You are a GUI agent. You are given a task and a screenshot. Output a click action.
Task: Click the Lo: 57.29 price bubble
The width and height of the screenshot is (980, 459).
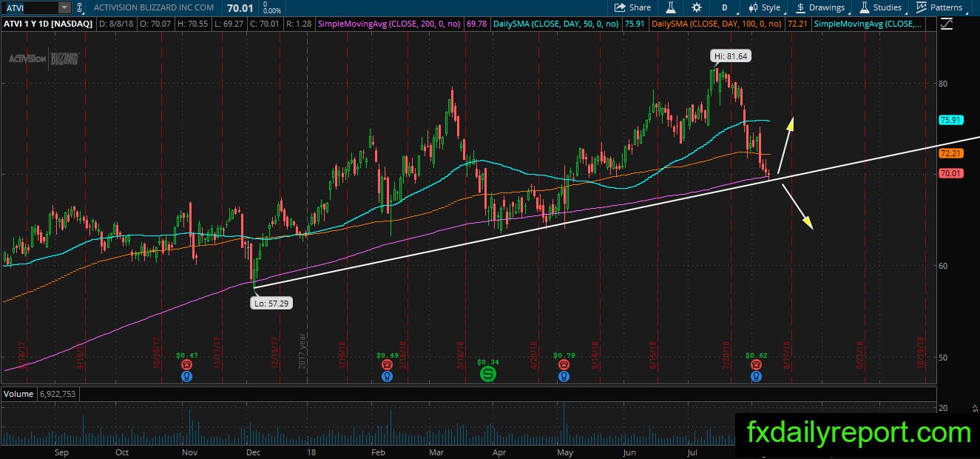(x=271, y=303)
